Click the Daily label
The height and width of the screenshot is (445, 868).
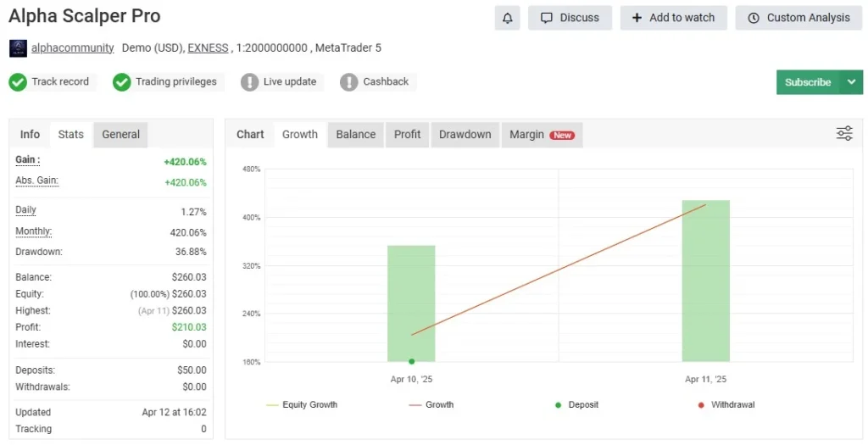click(25, 209)
